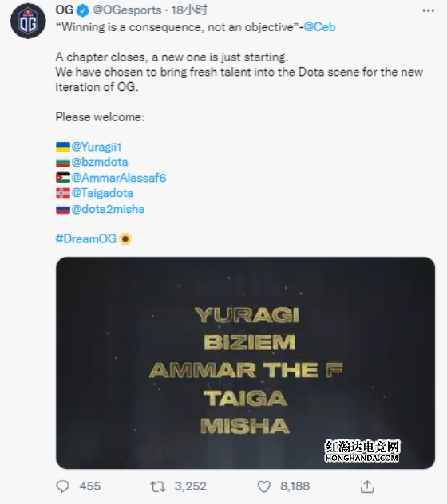447x504 pixels.
Task: Like the tweet with heart icon
Action: (x=264, y=486)
